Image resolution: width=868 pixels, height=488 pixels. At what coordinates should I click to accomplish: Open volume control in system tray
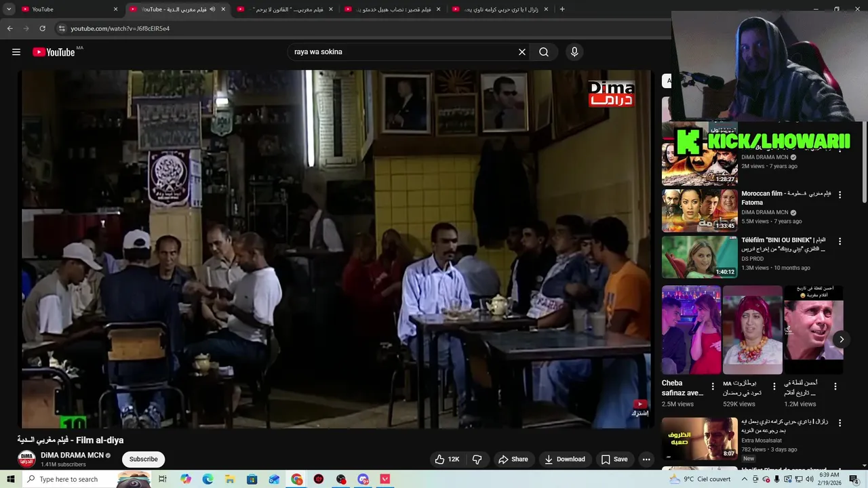click(x=809, y=479)
